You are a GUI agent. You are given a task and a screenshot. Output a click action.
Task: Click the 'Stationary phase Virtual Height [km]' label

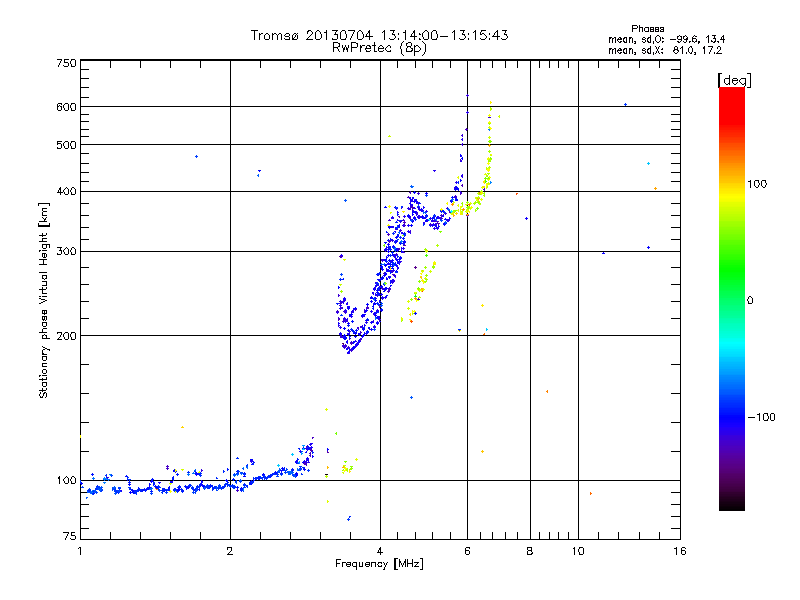click(x=44, y=300)
